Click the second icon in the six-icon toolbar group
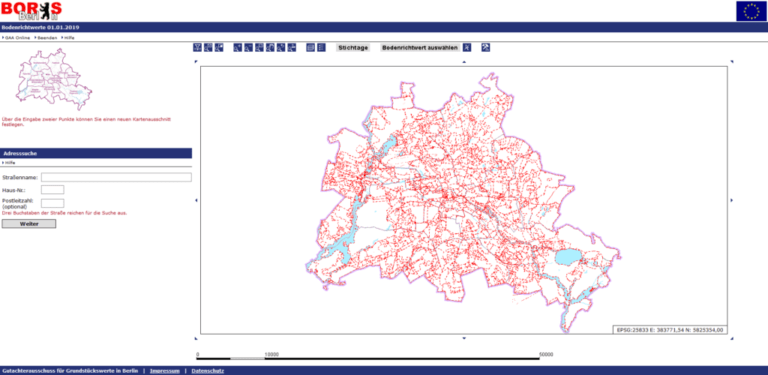768x375 pixels. pyautogui.click(x=248, y=47)
